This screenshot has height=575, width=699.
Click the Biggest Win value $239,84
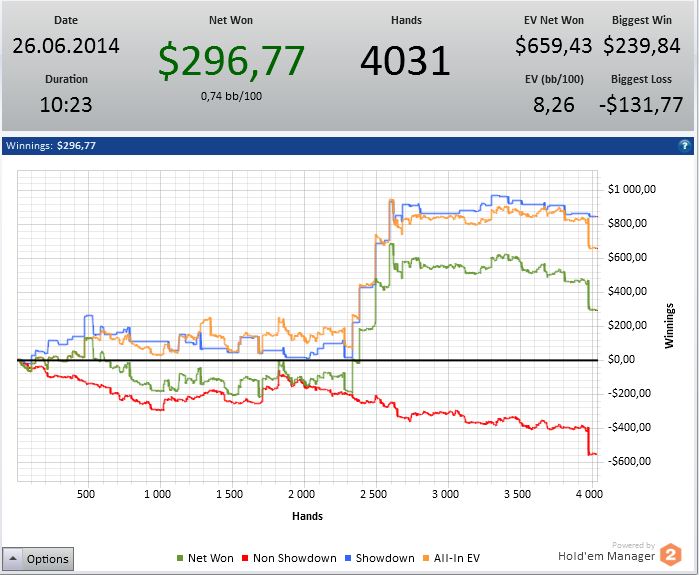pyautogui.click(x=642, y=46)
